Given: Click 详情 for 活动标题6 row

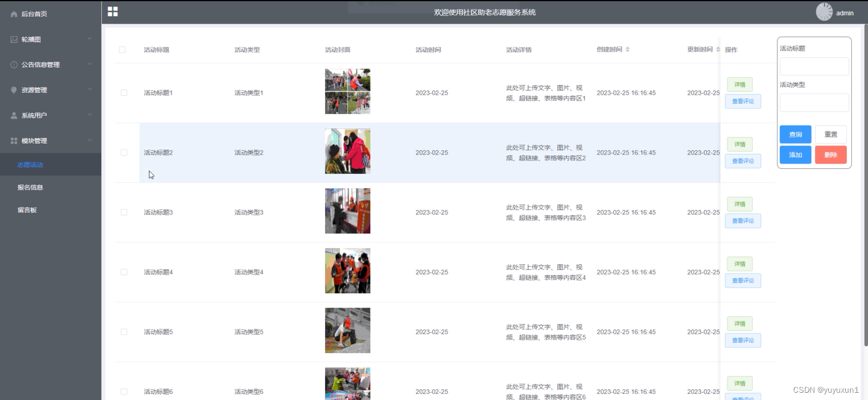Looking at the screenshot, I should click(x=740, y=383).
